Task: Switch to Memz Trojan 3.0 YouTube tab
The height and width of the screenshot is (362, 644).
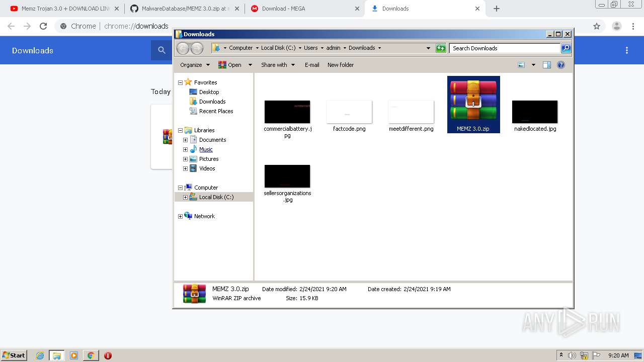Action: pyautogui.click(x=65, y=9)
